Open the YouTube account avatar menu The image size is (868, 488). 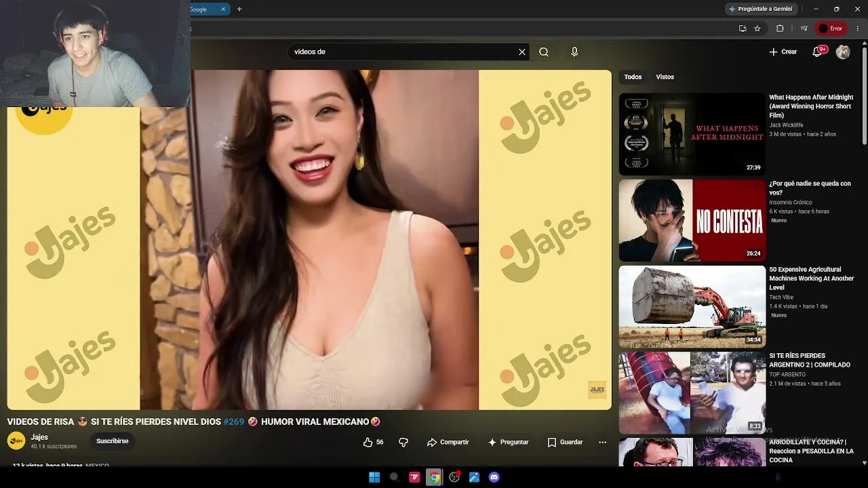[x=843, y=52]
